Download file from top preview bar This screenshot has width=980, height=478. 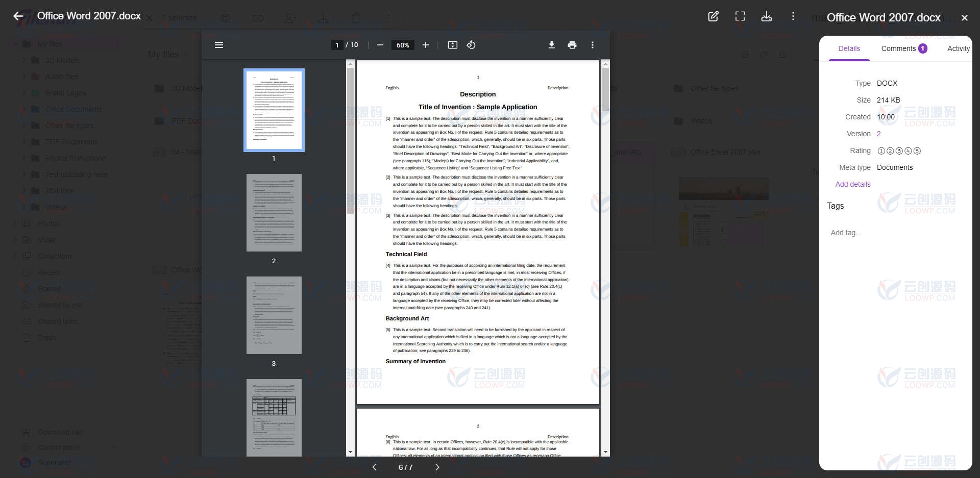tap(767, 16)
